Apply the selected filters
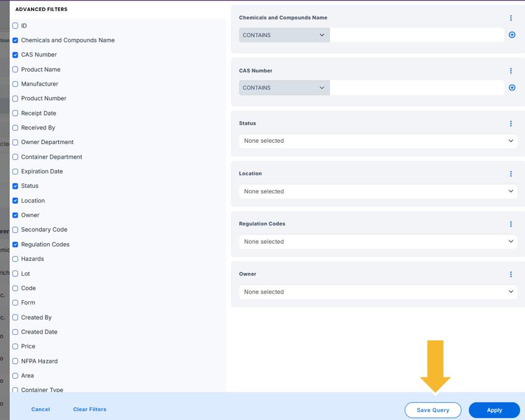 tap(494, 410)
